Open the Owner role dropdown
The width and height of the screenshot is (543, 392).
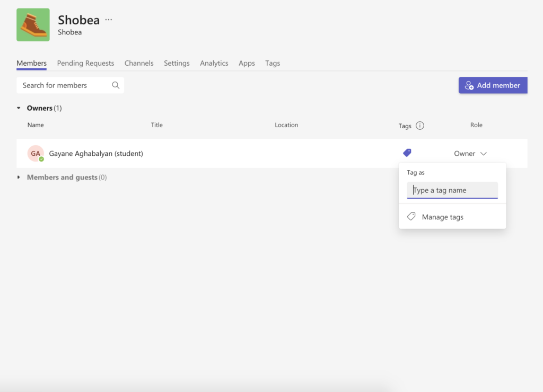[x=470, y=153]
